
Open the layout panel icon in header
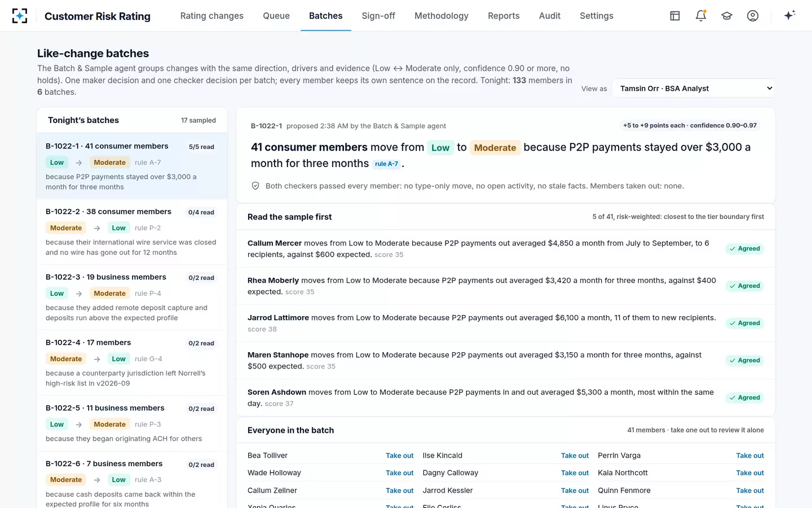pos(675,16)
